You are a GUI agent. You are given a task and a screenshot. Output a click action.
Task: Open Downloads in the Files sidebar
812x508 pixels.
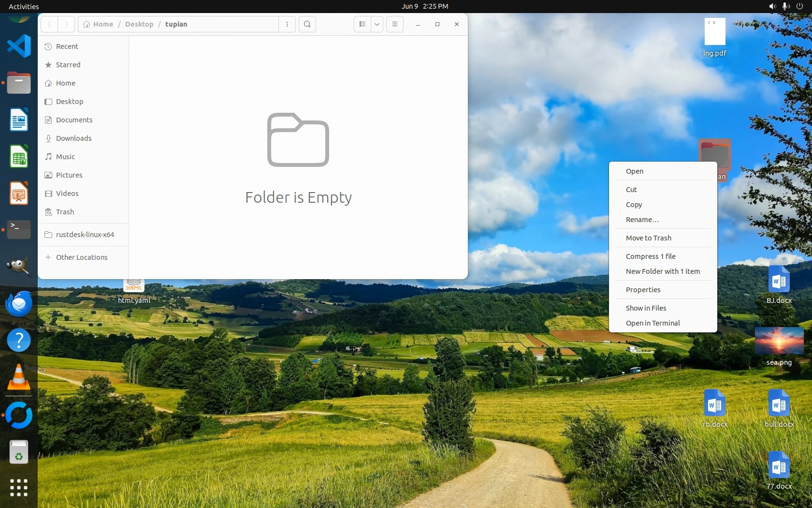point(73,138)
